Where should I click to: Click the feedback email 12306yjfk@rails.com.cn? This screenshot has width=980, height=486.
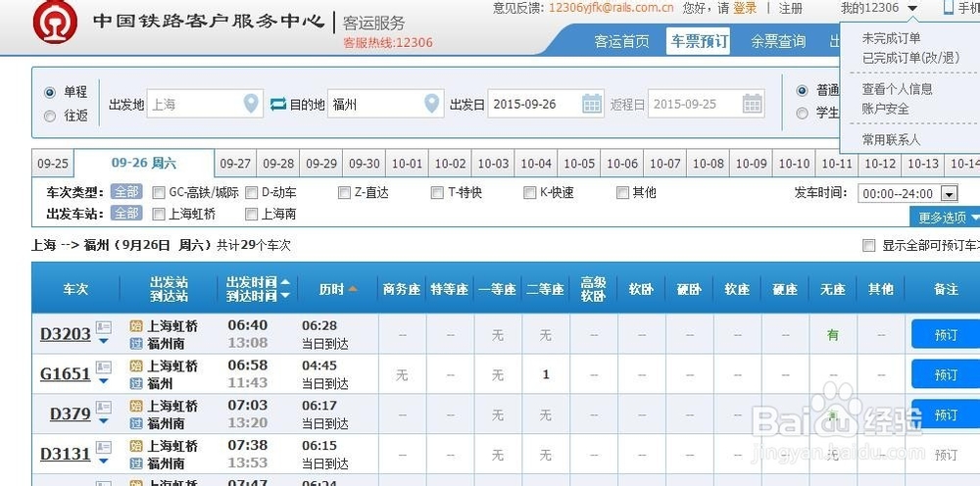click(612, 8)
